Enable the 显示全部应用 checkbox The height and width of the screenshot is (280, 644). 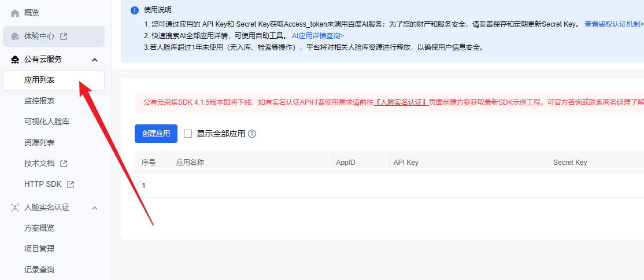pyautogui.click(x=188, y=134)
